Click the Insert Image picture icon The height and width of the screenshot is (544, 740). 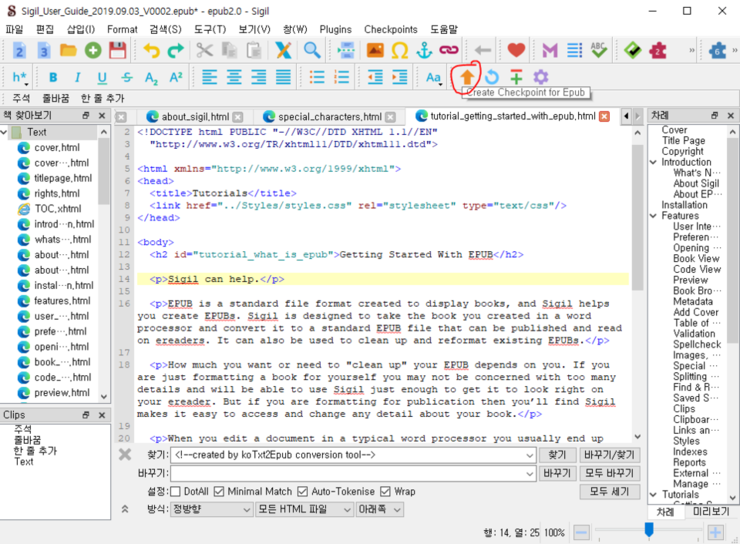point(375,50)
